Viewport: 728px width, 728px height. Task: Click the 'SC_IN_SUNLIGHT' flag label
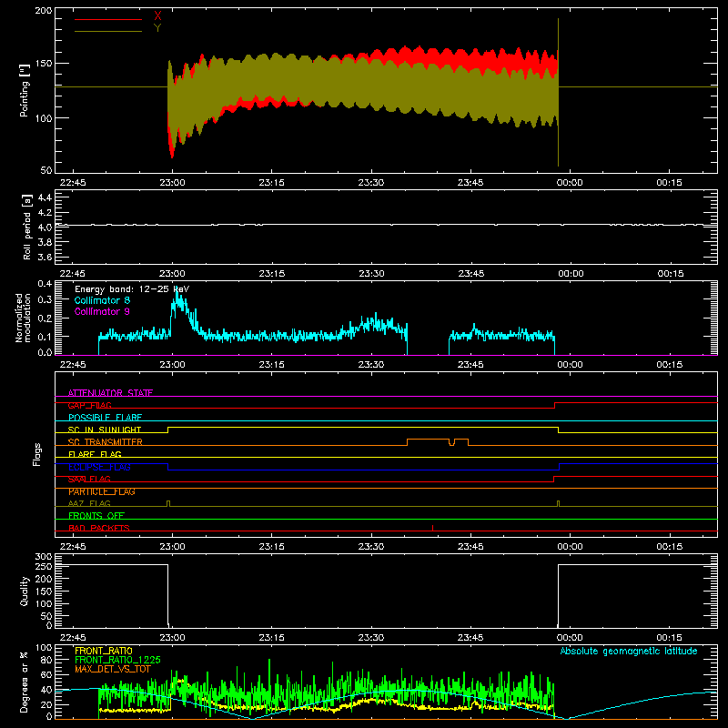coord(105,430)
